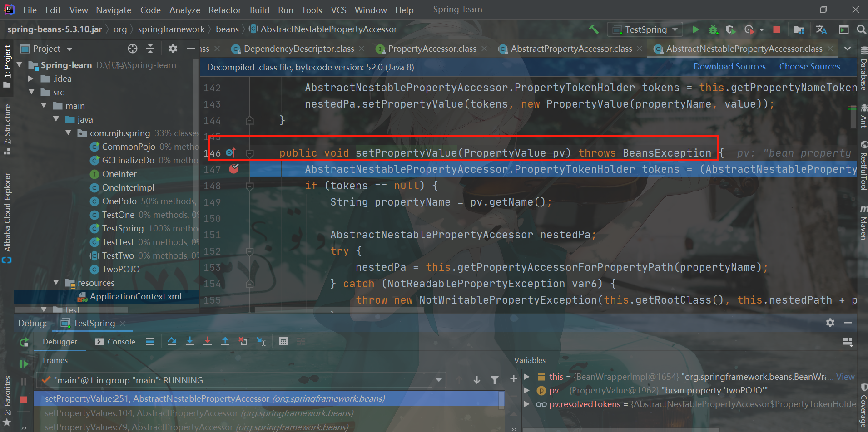Switch to the PropertyAccessor.class tab
The height and width of the screenshot is (432, 868).
pyautogui.click(x=432, y=49)
